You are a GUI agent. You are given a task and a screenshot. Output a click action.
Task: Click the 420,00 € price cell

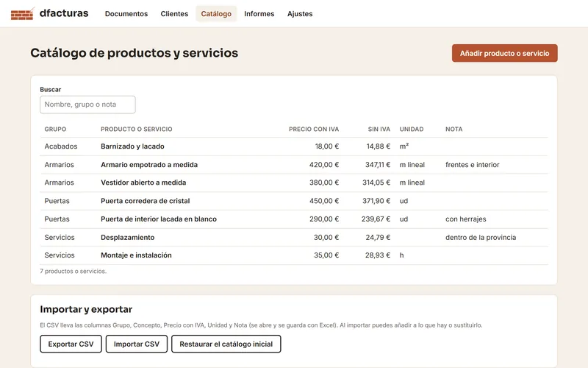coord(324,164)
